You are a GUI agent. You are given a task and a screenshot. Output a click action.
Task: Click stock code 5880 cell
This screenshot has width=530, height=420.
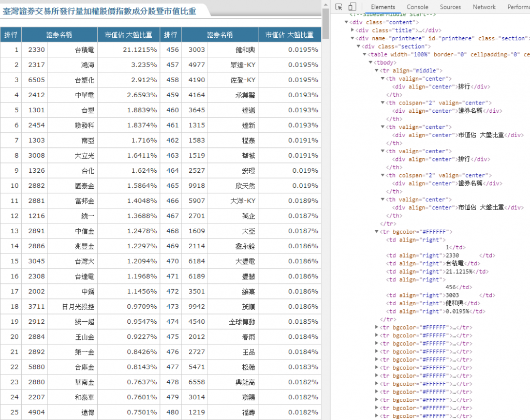(x=35, y=367)
